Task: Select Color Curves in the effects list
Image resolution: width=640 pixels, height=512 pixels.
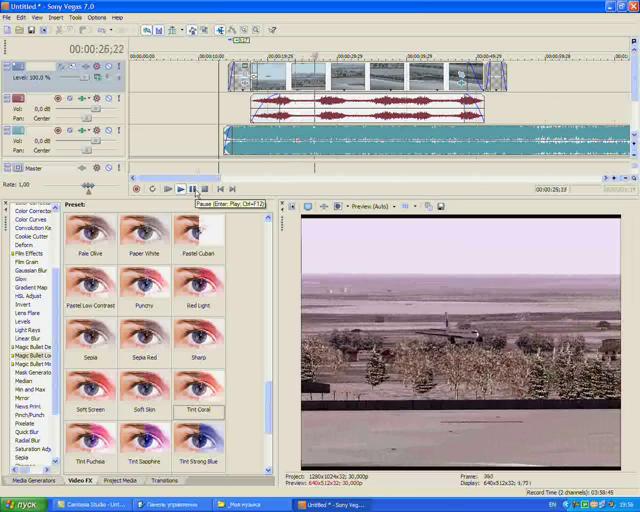Action: (31, 220)
